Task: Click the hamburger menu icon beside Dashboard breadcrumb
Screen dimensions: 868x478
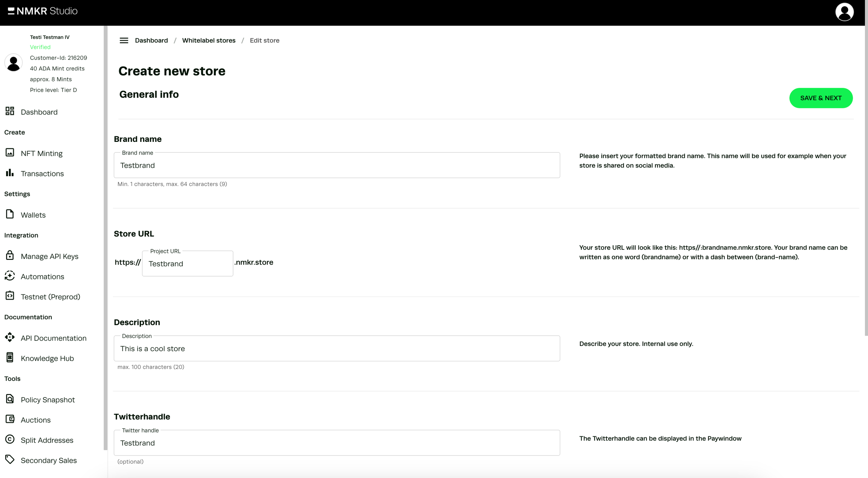Action: [124, 40]
